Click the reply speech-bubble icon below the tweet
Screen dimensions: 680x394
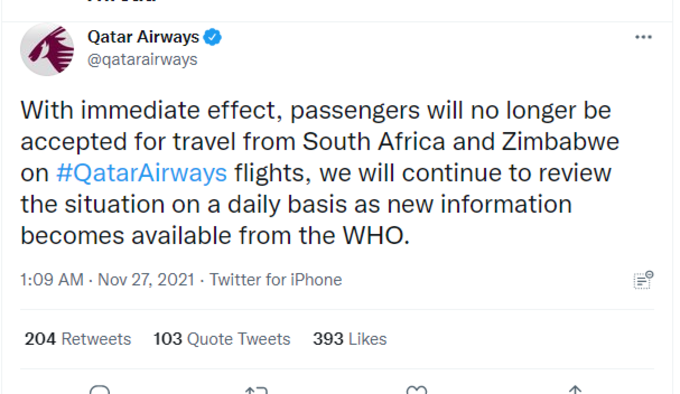[100, 390]
